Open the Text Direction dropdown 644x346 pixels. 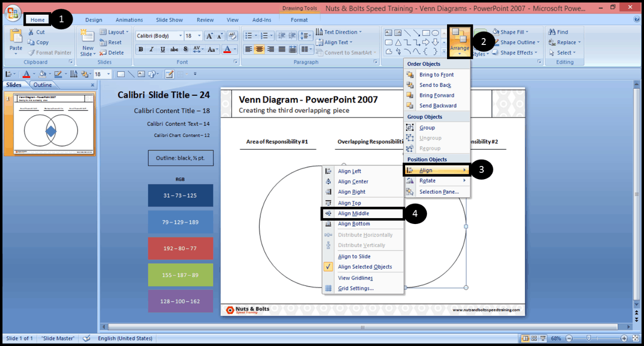pos(339,32)
